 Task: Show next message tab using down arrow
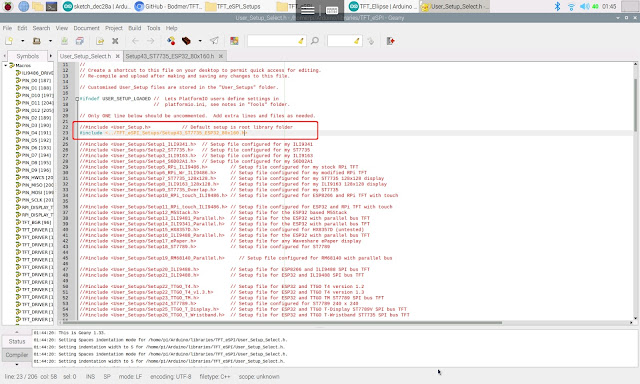point(17,364)
